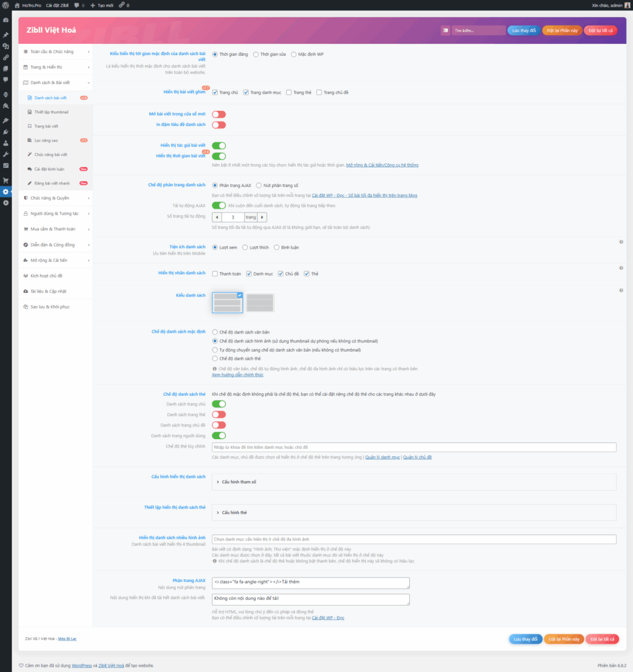Viewport: 633px width, 672px height.
Task: Decrease the auto-load page count with the left arrow
Action: coord(217,217)
